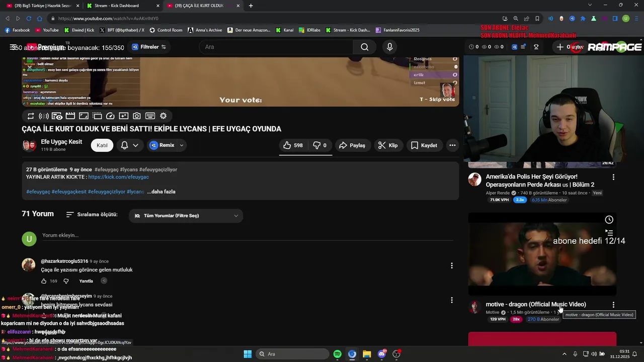The height and width of the screenshot is (362, 644).
Task: Click the browser zoom magnifier icon
Action: (x=516, y=19)
